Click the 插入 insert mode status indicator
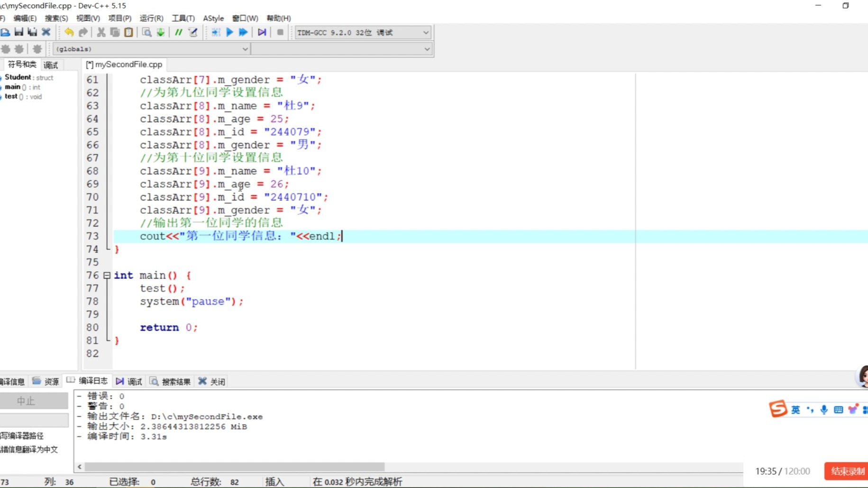868x488 pixels. [274, 482]
